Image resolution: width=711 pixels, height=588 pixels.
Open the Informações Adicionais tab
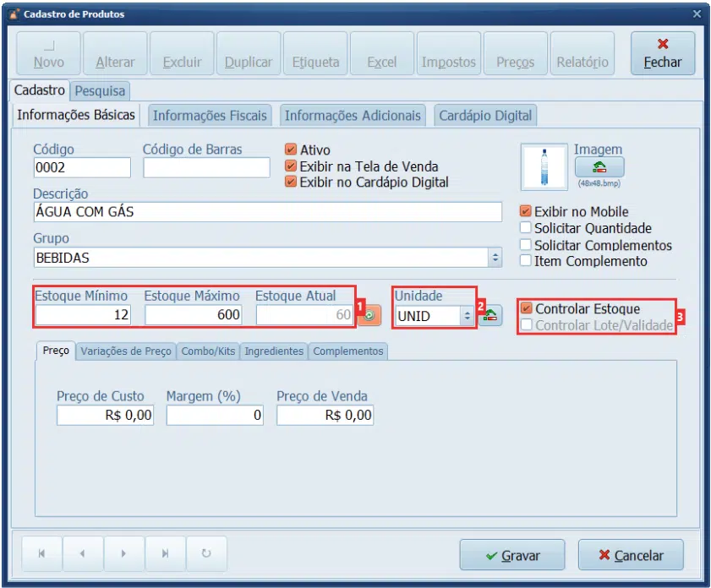click(353, 116)
